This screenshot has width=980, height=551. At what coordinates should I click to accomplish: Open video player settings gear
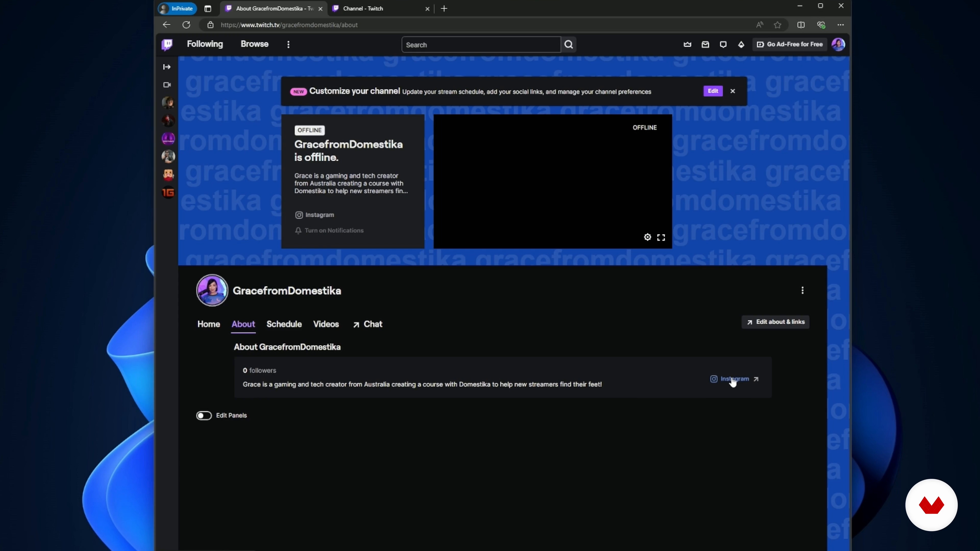click(647, 237)
